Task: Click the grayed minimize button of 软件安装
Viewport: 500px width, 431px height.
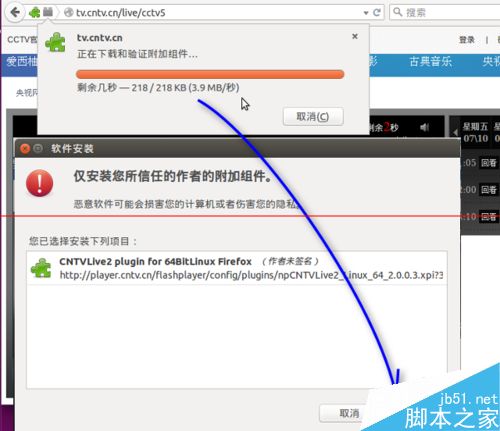Action: click(x=38, y=148)
